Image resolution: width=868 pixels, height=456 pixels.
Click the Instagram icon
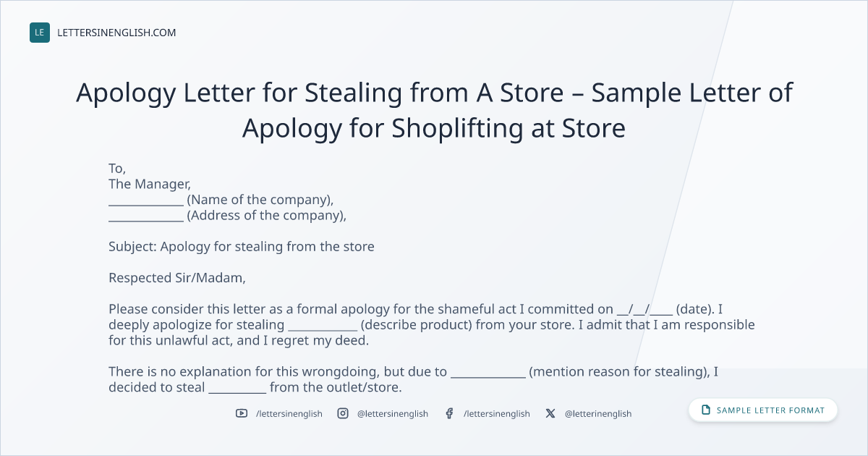pyautogui.click(x=343, y=413)
